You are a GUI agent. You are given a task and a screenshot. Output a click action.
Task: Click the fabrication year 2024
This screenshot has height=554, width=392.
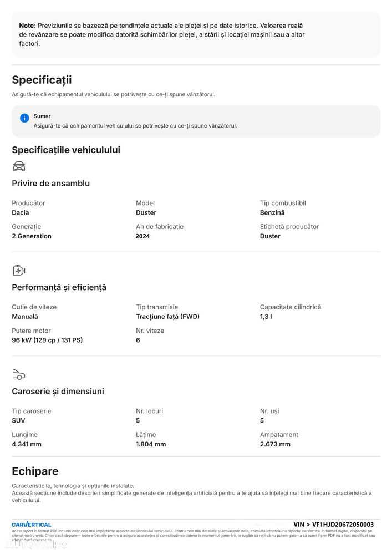142,236
